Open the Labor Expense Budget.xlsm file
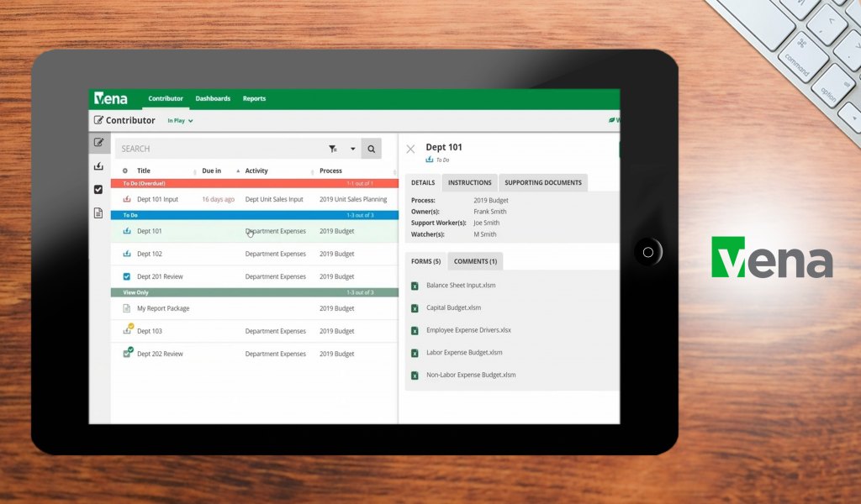 click(464, 353)
